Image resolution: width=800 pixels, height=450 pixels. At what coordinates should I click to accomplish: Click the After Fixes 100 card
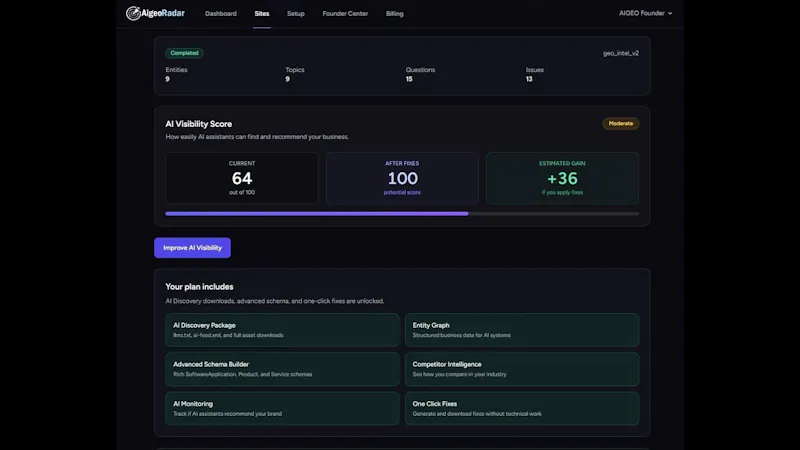coord(402,178)
